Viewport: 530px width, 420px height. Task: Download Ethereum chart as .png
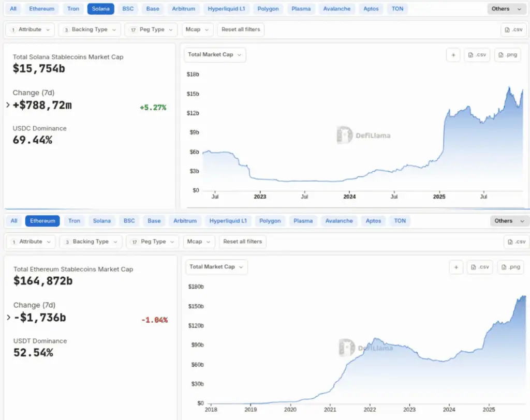[x=510, y=267]
